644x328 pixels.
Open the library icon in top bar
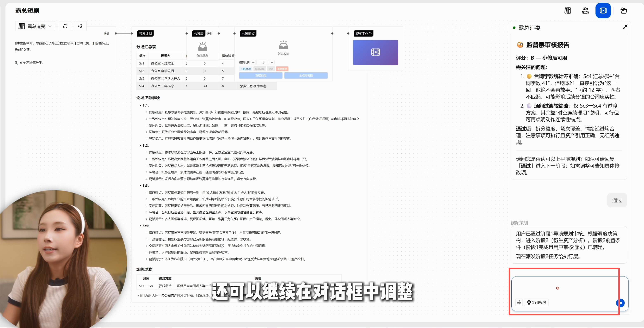(567, 11)
